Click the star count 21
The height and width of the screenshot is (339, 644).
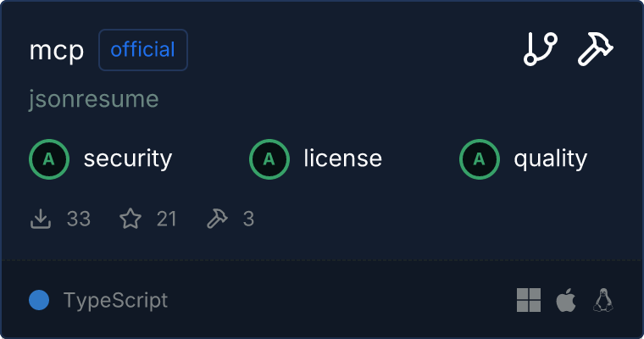click(167, 220)
